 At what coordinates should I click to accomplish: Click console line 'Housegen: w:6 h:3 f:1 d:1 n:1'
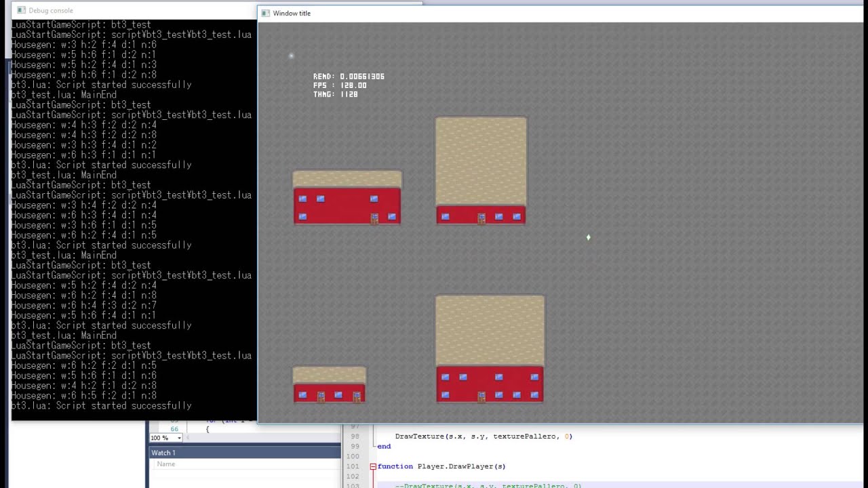tap(84, 155)
